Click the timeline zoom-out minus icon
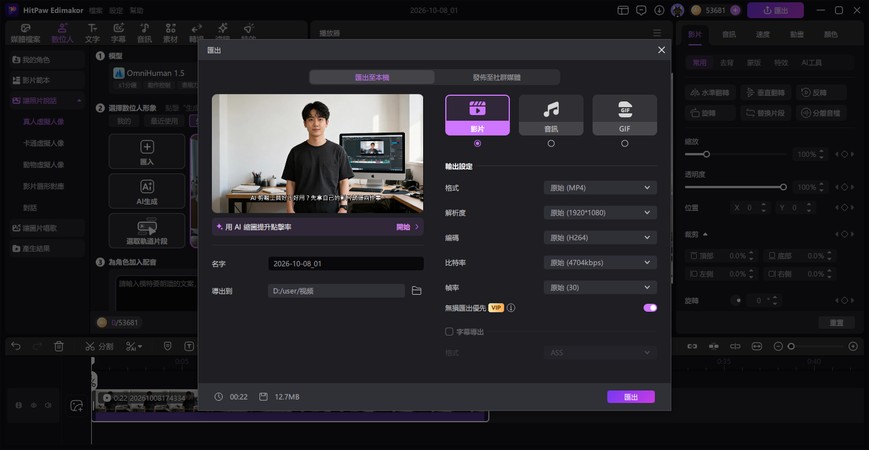The width and height of the screenshot is (869, 450). [778, 346]
